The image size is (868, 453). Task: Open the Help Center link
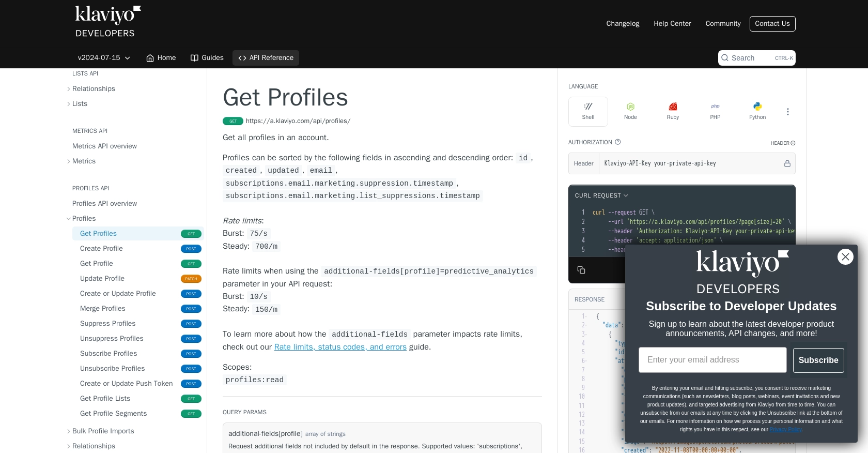tap(672, 24)
